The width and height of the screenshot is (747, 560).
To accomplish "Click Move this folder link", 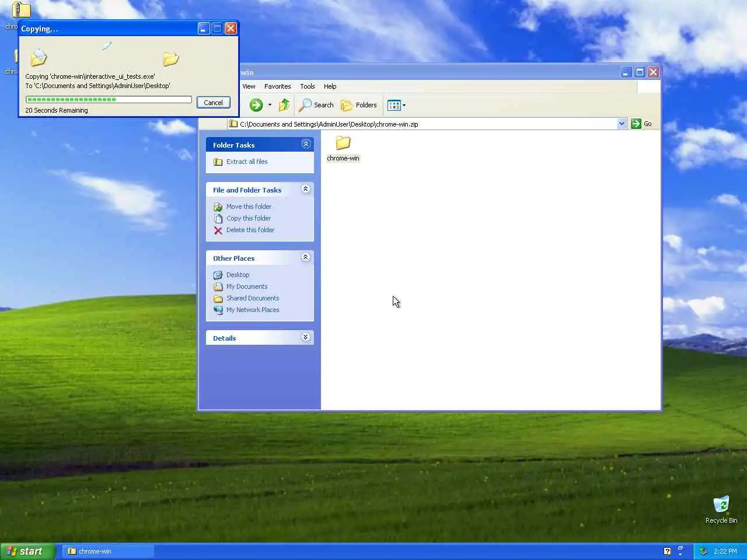I will (x=249, y=206).
